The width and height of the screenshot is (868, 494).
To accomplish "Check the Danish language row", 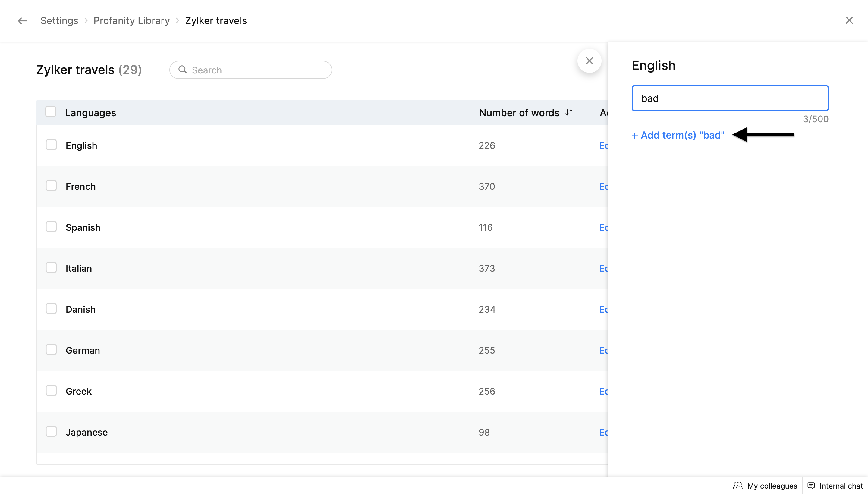I will coord(51,308).
